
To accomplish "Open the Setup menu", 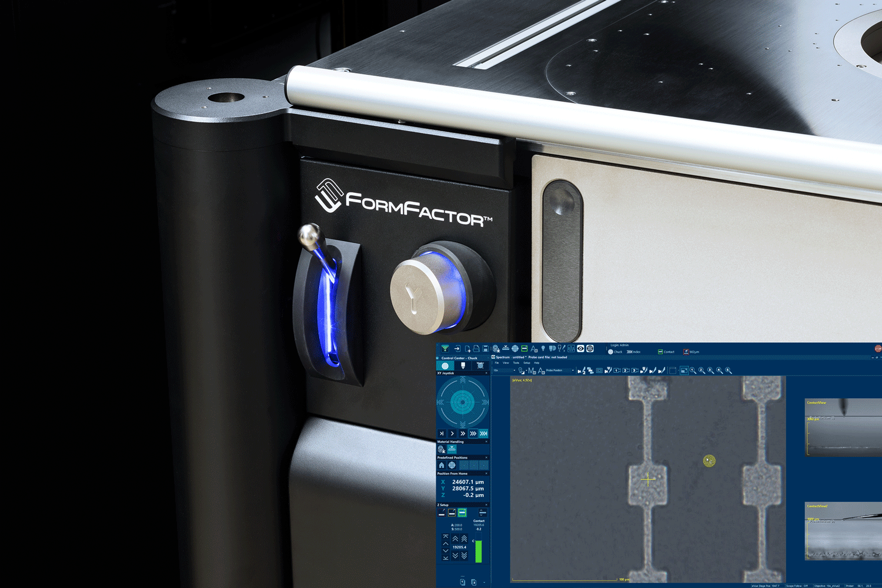I will tap(526, 363).
